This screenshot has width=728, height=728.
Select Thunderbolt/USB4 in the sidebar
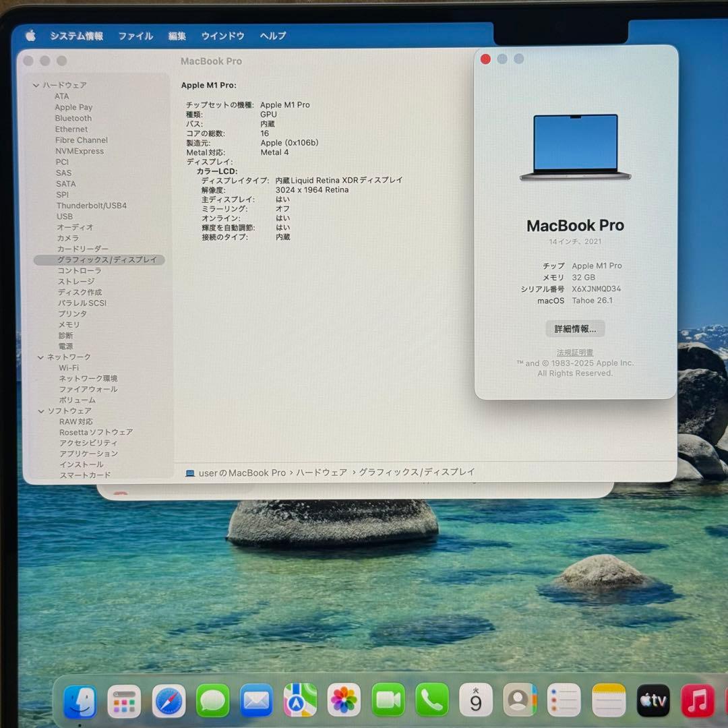tap(92, 205)
